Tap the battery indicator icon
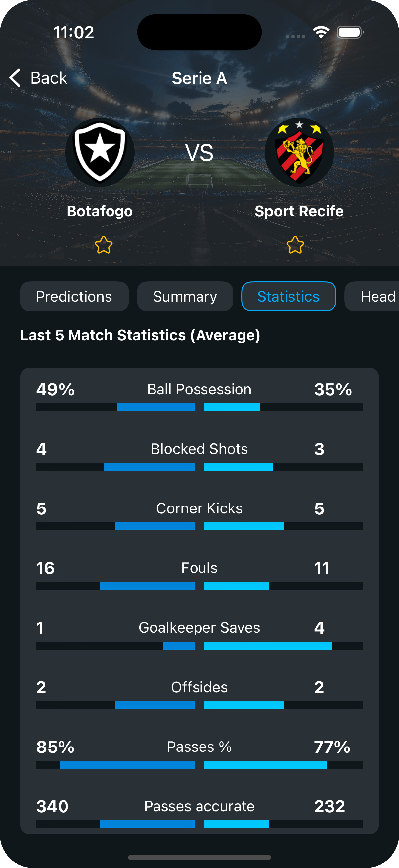 click(x=350, y=32)
